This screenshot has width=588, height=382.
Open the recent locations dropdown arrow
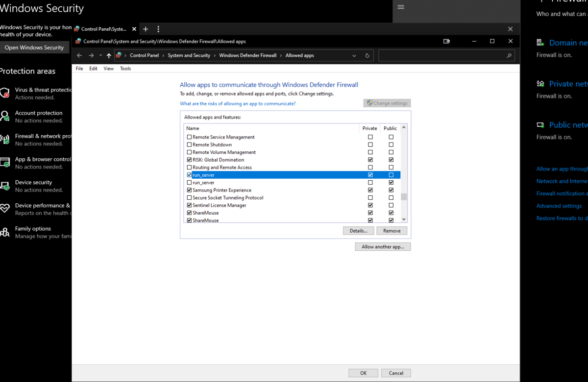pos(100,55)
